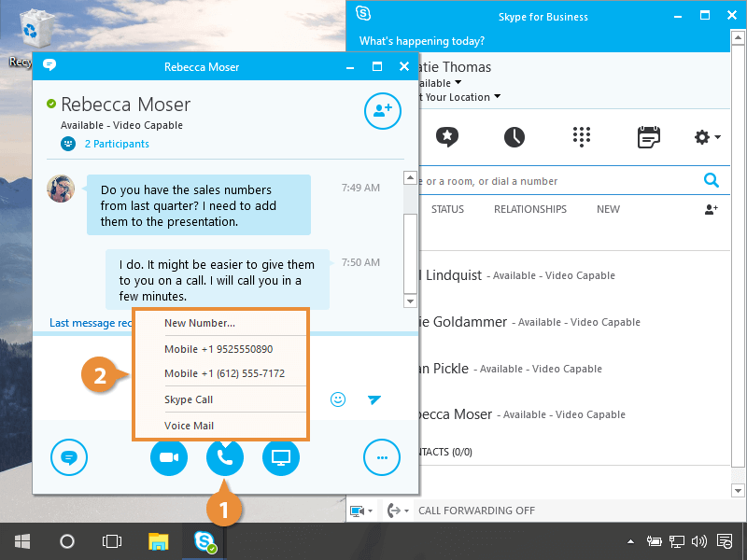Select Voice Mail menu option

(189, 426)
